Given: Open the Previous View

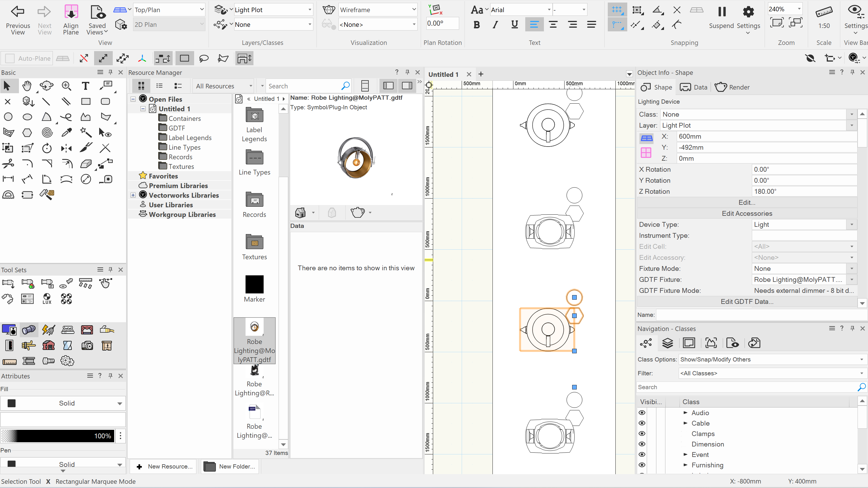Looking at the screenshot, I should (x=18, y=20).
